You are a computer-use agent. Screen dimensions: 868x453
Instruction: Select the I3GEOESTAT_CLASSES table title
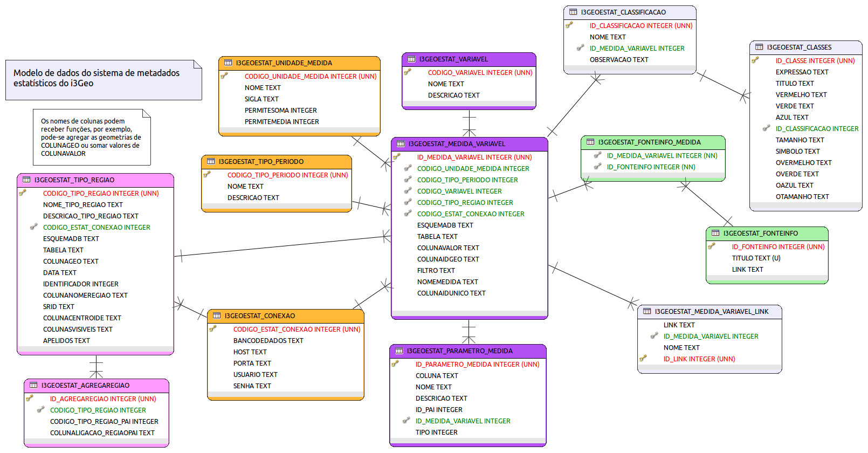coord(799,47)
